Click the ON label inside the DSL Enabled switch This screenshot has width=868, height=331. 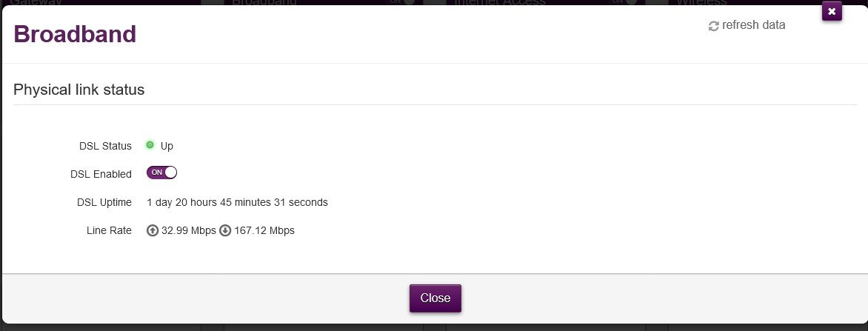[157, 172]
